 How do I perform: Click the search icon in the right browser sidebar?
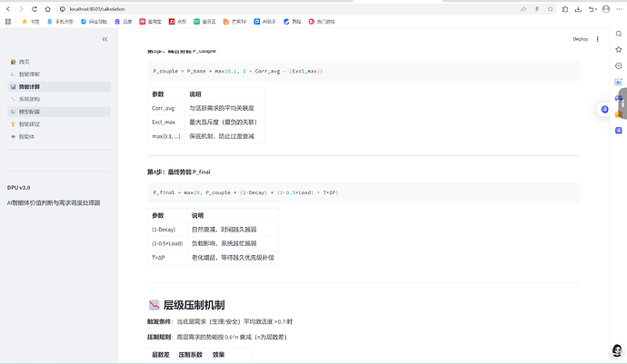619,34
